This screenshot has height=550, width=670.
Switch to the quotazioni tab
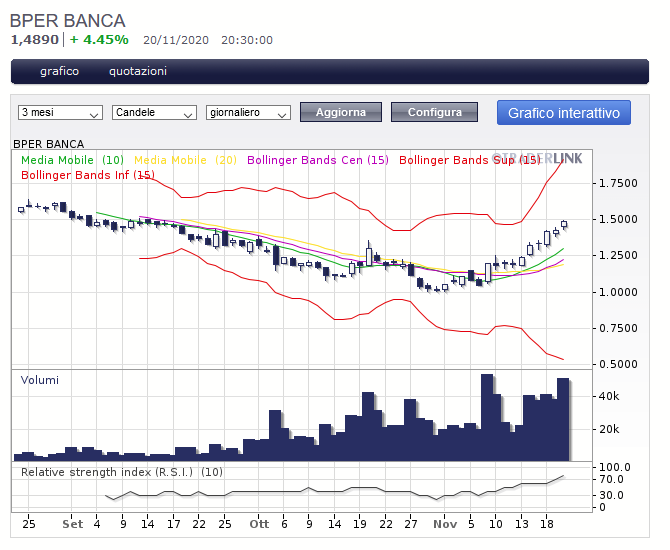138,71
